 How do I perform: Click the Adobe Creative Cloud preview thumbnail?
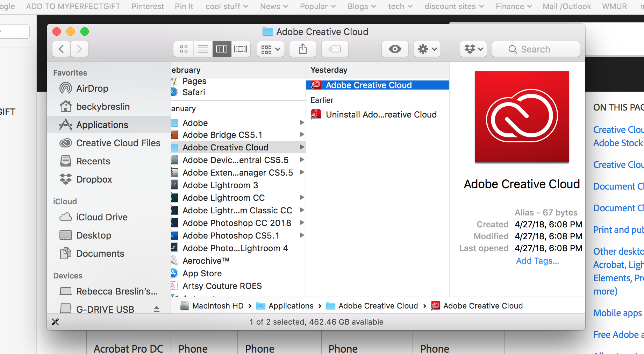click(x=522, y=117)
